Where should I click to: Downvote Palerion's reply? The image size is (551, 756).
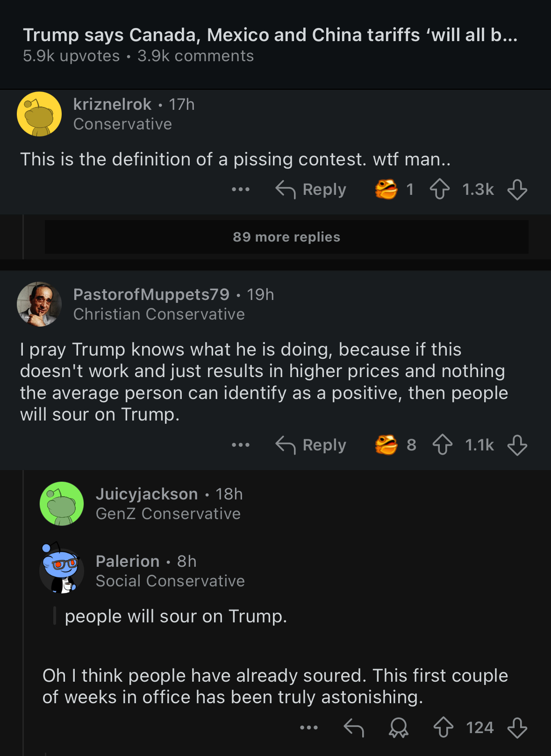pos(517,727)
